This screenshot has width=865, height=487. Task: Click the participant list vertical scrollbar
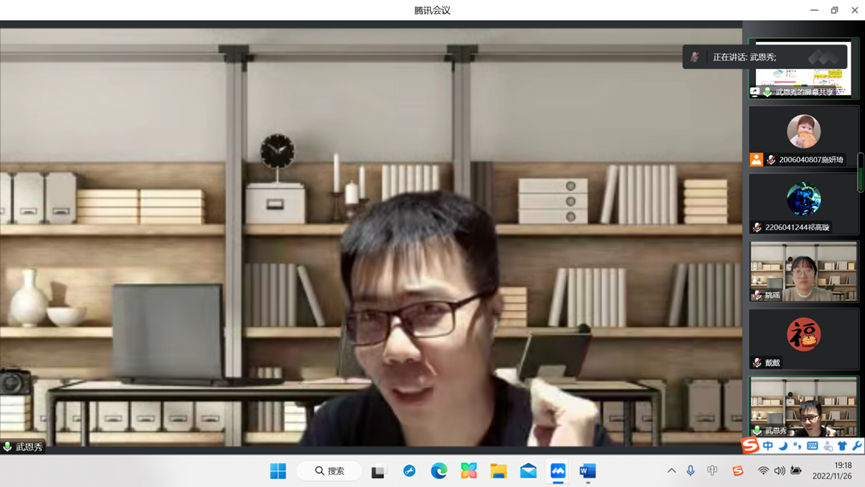click(x=860, y=172)
